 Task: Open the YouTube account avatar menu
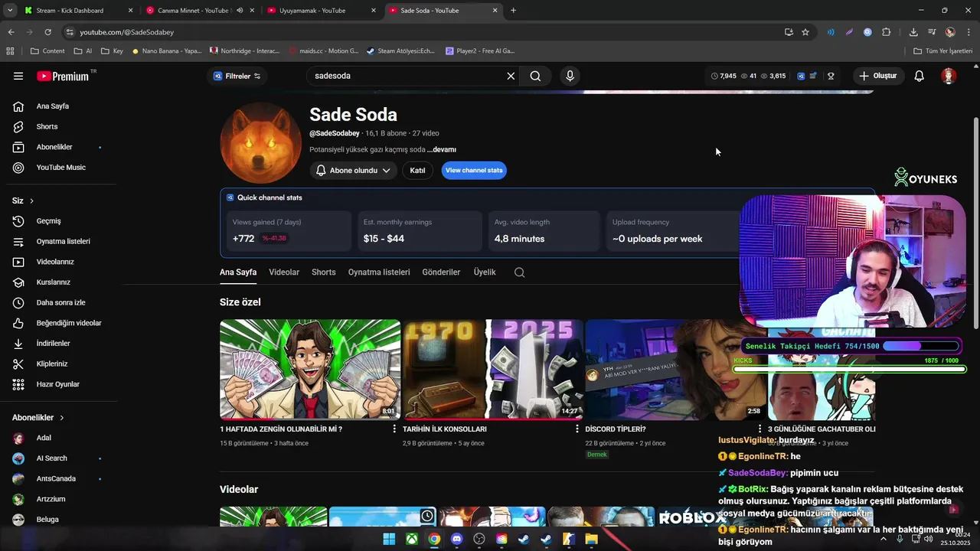coord(949,76)
